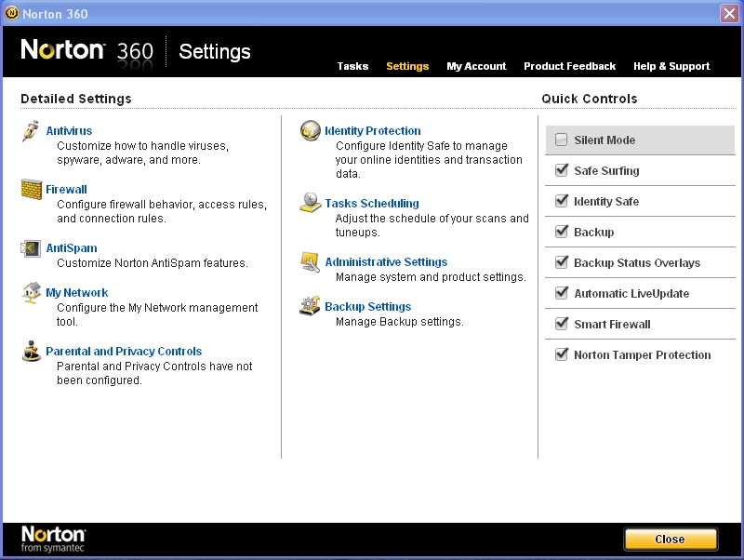Click the Administrative Settings icon
744x560 pixels.
[310, 262]
